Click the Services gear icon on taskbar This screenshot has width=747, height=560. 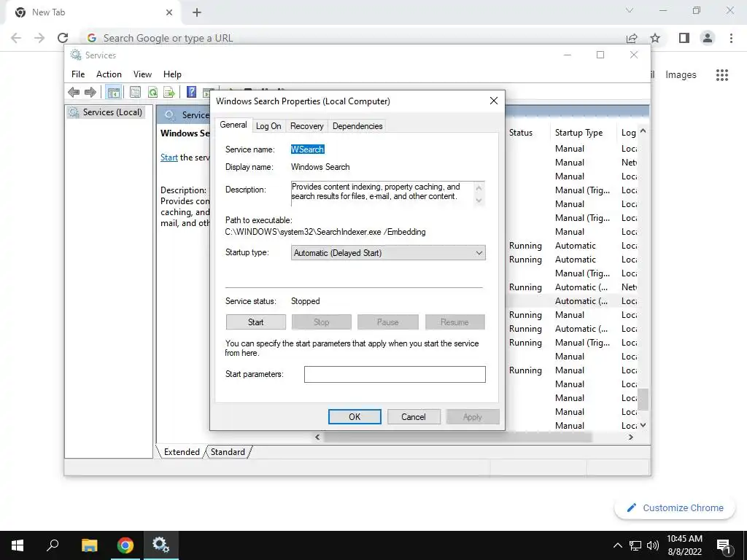coord(160,545)
